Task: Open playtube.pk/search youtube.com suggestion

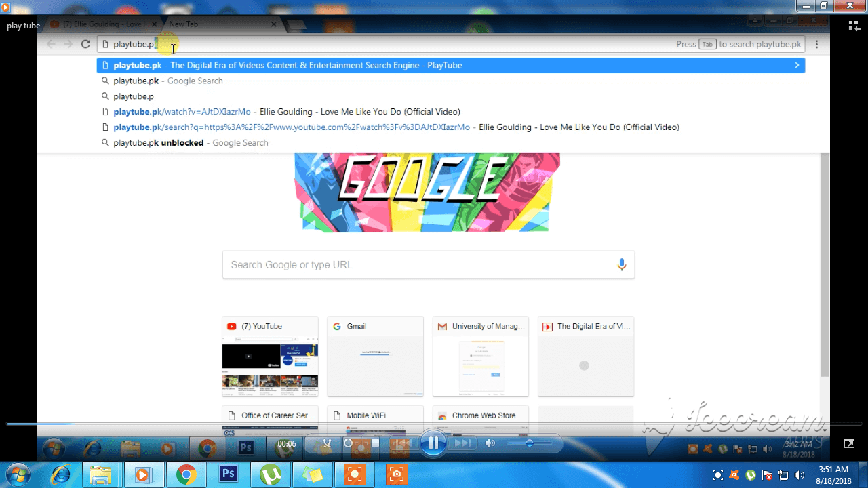Action: (x=451, y=127)
